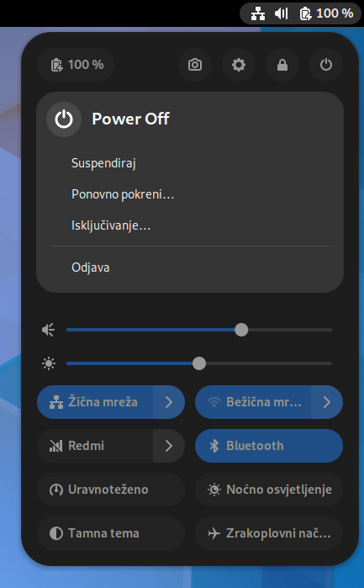This screenshot has height=588, width=364.
Task: Turn on Noćno osvjetljenje night light
Action: [x=269, y=490]
